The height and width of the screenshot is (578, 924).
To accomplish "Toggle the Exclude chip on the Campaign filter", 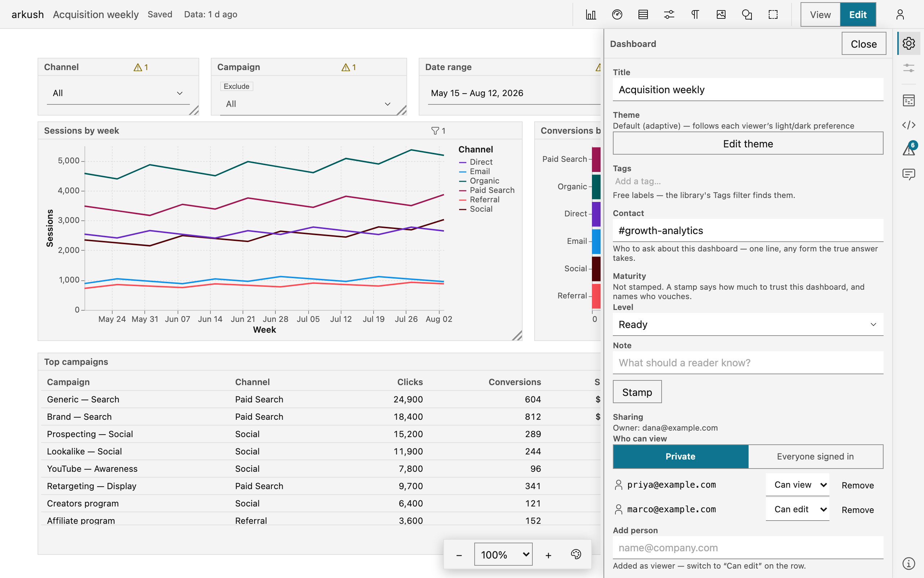I will [236, 86].
